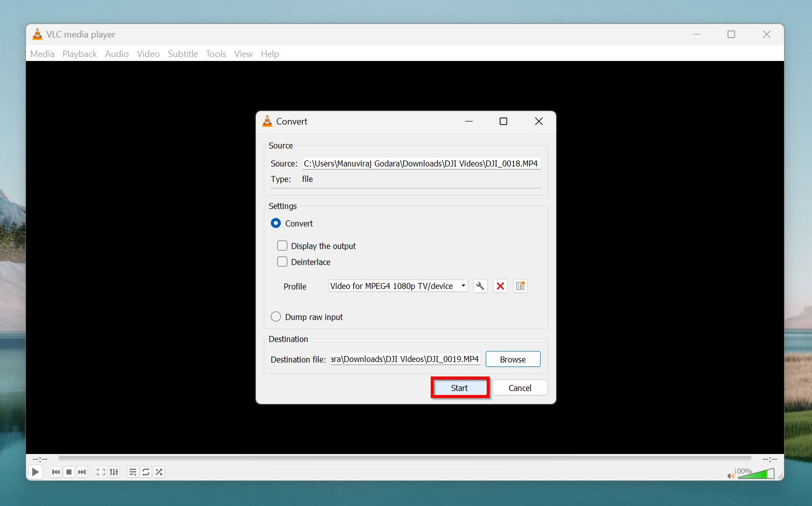Open the Help menu
Screen dimensions: 812x506
[270, 53]
